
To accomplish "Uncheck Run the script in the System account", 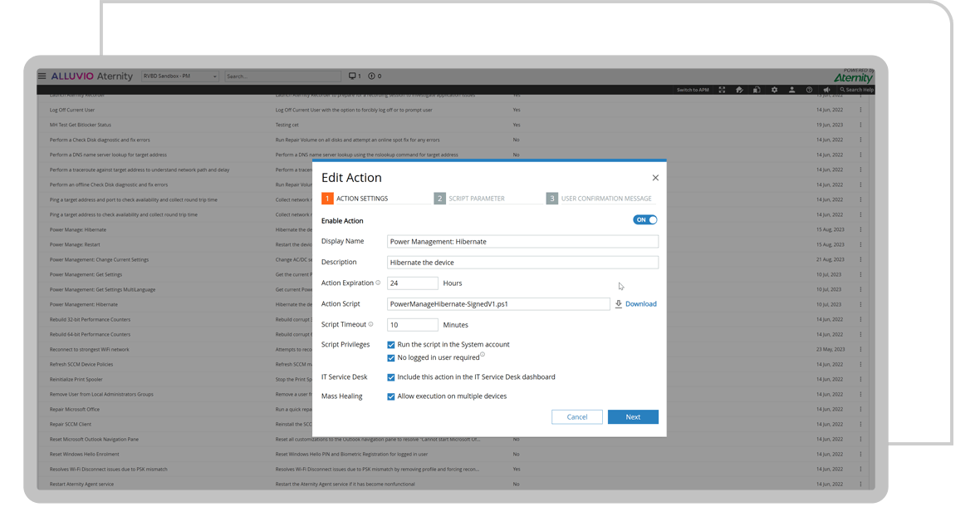I will pos(390,344).
